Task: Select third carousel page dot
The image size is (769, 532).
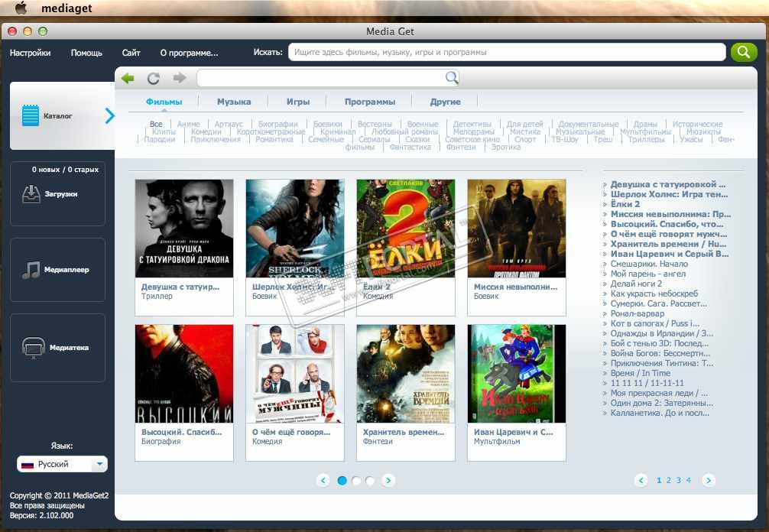Action: pyautogui.click(x=370, y=481)
